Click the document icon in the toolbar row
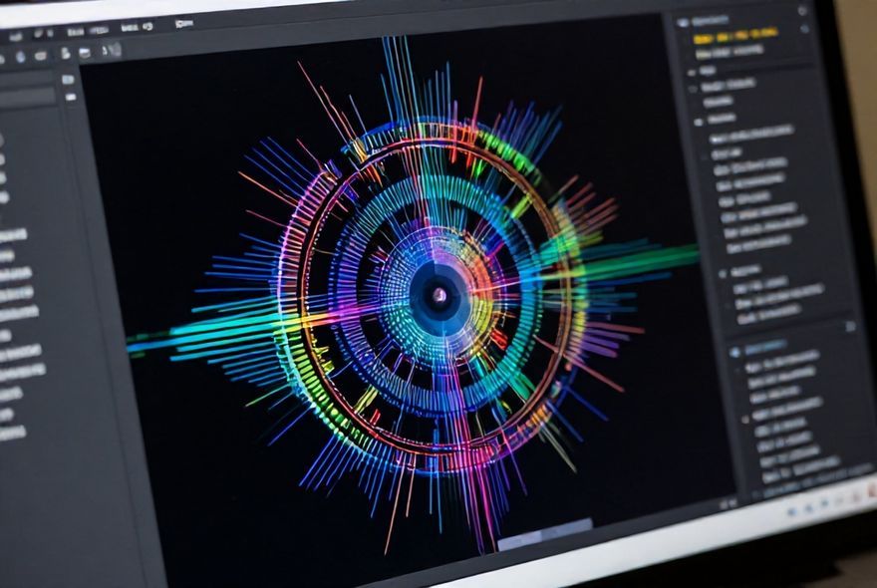 pyautogui.click(x=66, y=54)
